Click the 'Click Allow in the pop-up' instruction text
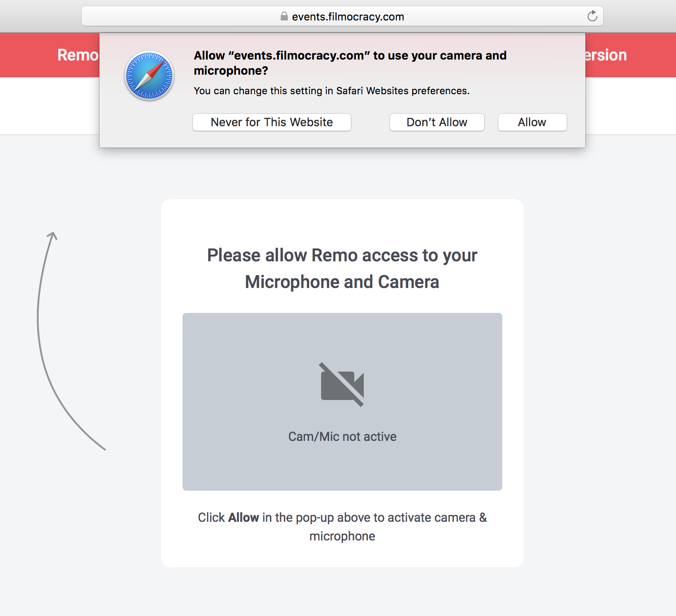The width and height of the screenshot is (676, 616). tap(342, 527)
